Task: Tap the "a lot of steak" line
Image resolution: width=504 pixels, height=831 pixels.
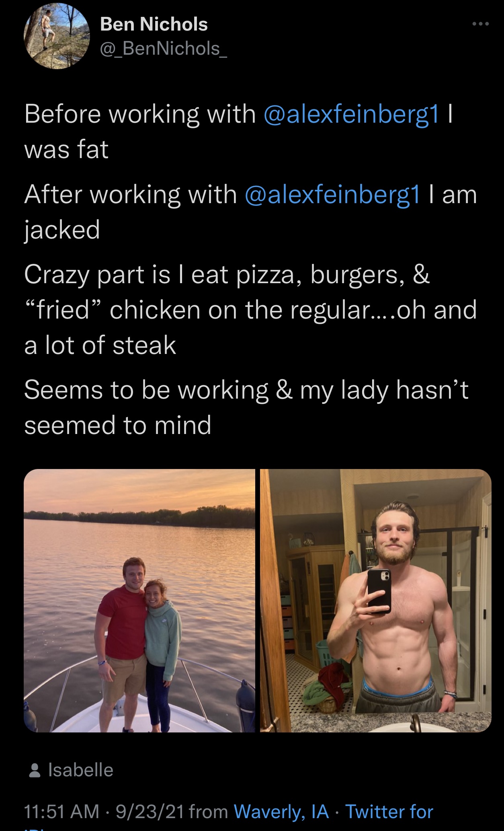Action: click(x=100, y=346)
